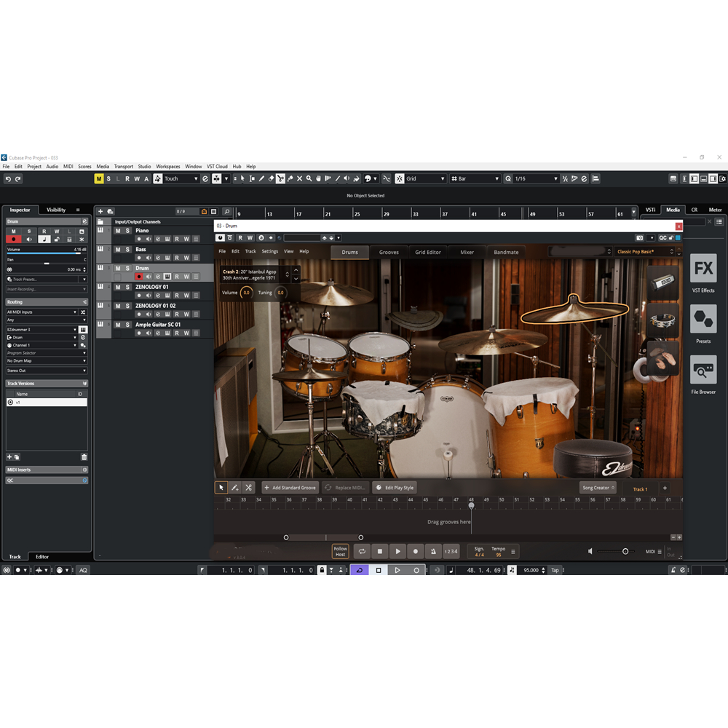
Task: Click the Redo arrow icon
Action: [x=18, y=179]
